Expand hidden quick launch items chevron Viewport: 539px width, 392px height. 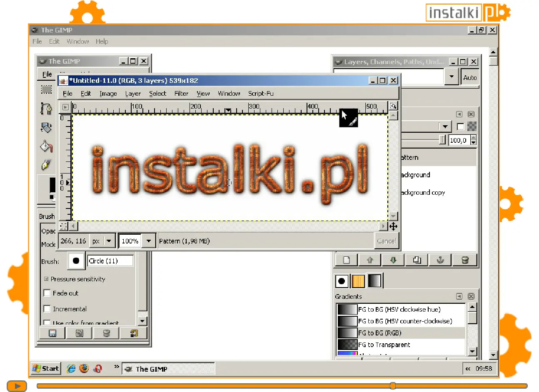pyautogui.click(x=116, y=367)
